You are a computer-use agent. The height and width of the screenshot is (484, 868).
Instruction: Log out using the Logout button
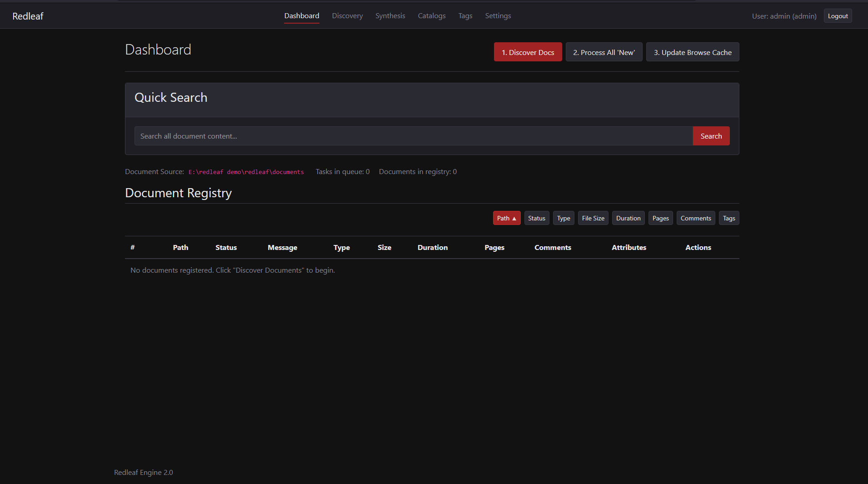837,16
